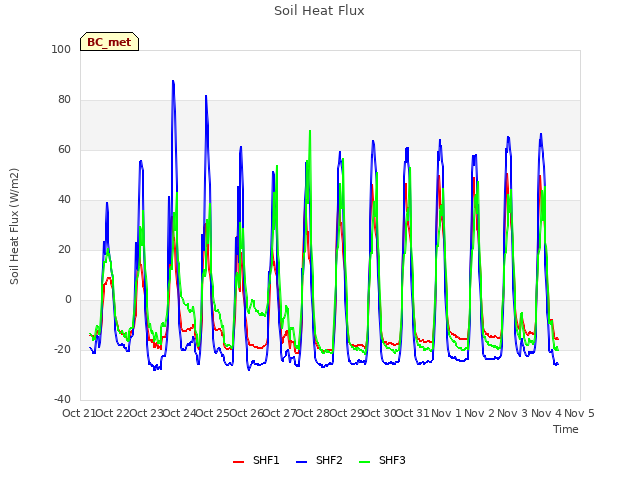
Task: Click the Soil Heat Flux chart title
Action: (x=319, y=11)
